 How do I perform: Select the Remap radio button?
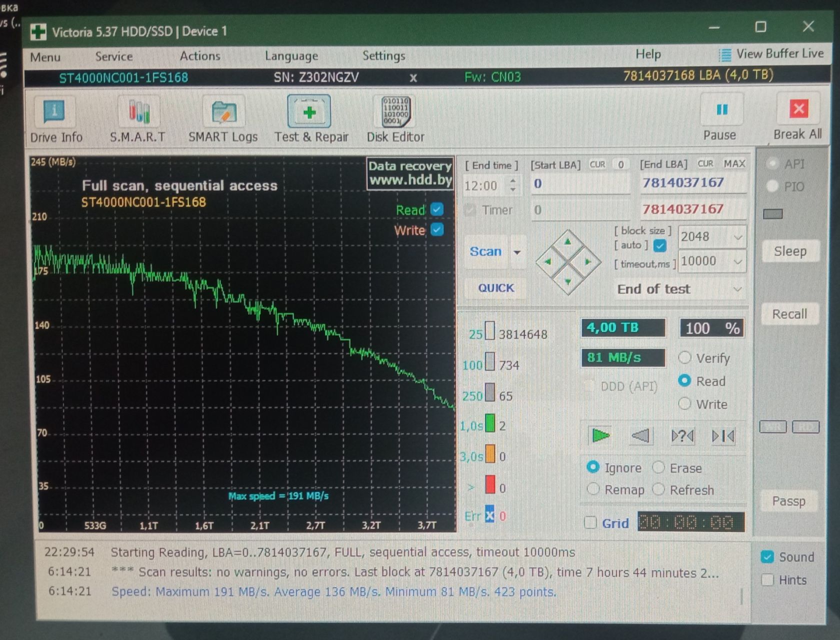[593, 489]
